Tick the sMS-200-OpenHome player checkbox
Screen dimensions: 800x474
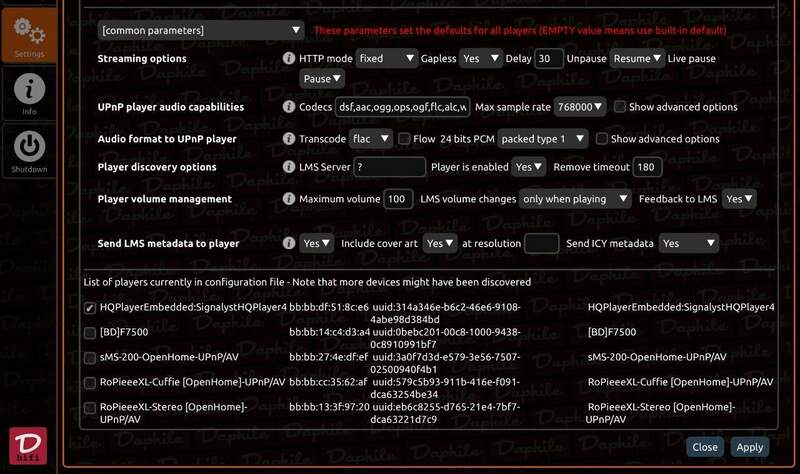click(90, 357)
